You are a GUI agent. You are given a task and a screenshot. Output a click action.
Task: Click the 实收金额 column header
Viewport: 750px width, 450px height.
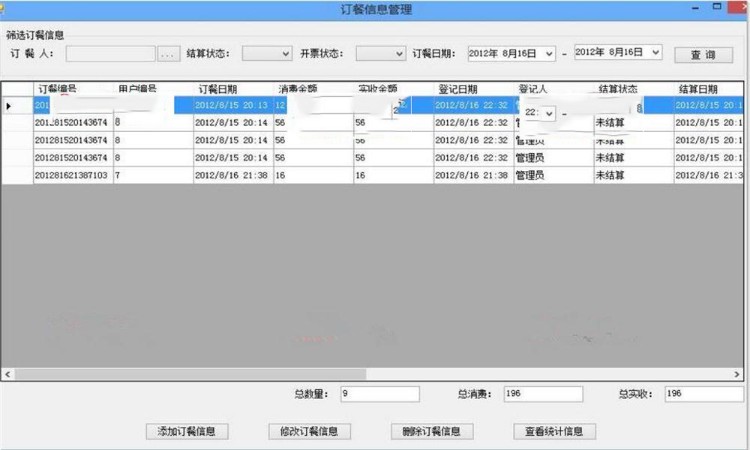394,89
